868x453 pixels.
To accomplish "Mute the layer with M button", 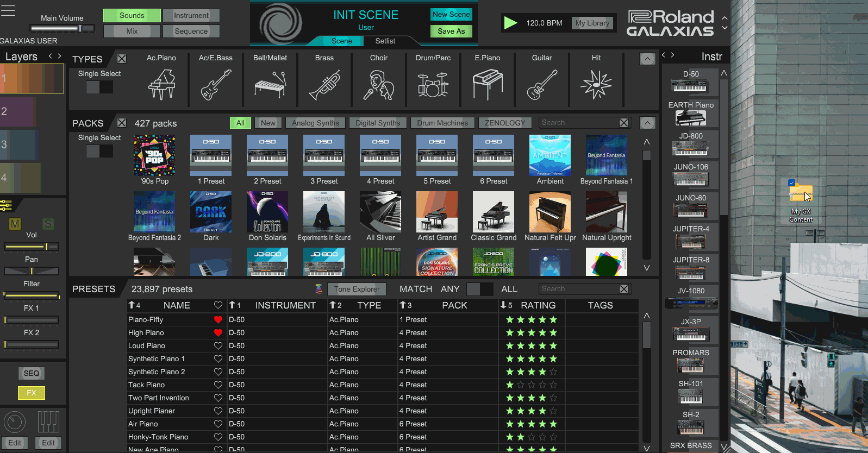I will click(x=15, y=224).
